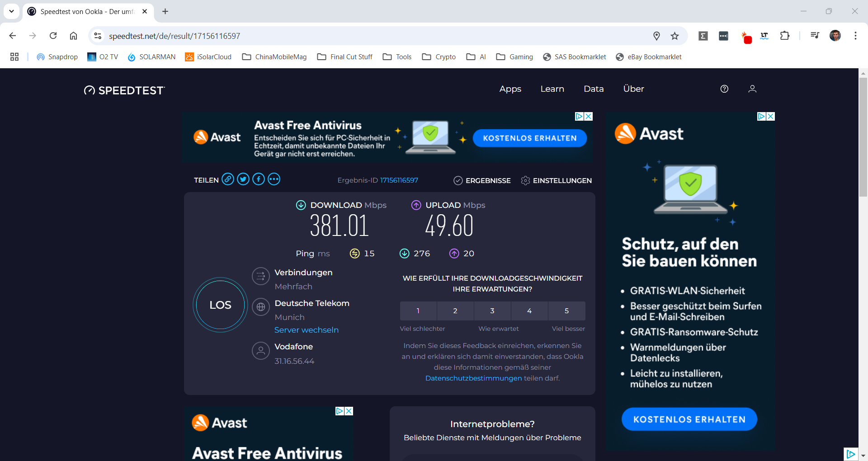Image resolution: width=868 pixels, height=461 pixels.
Task: Click the globe icon next to Deutsche Telekom
Action: pyautogui.click(x=261, y=307)
